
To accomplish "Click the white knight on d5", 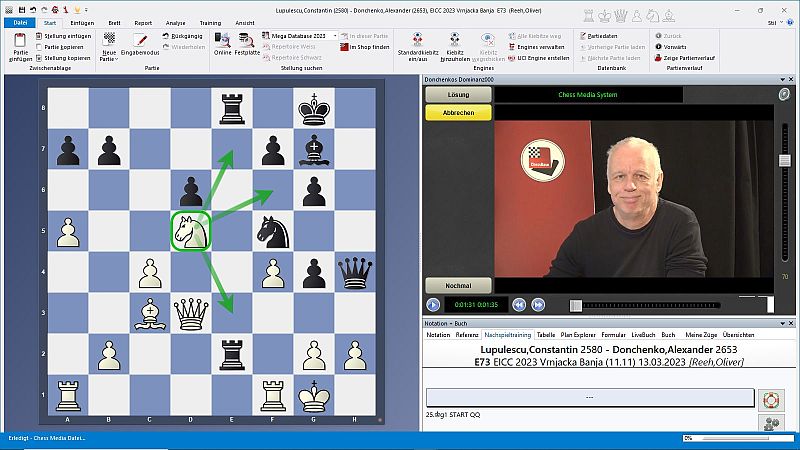I will [x=189, y=230].
